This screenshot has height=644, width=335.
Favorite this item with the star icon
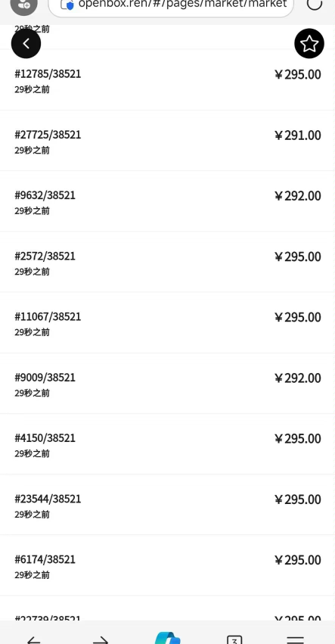[x=309, y=44]
